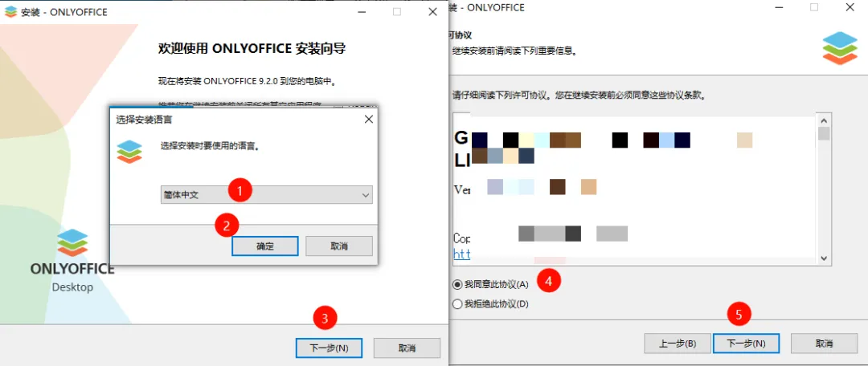Close the 选择安装语言 dialog
The height and width of the screenshot is (366, 868).
pyautogui.click(x=369, y=119)
